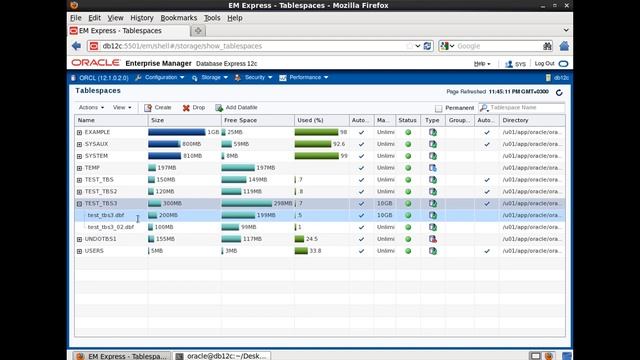The height and width of the screenshot is (360, 640).
Task: Switch to oracle@db12c terminal taskbar item
Action: 222,356
